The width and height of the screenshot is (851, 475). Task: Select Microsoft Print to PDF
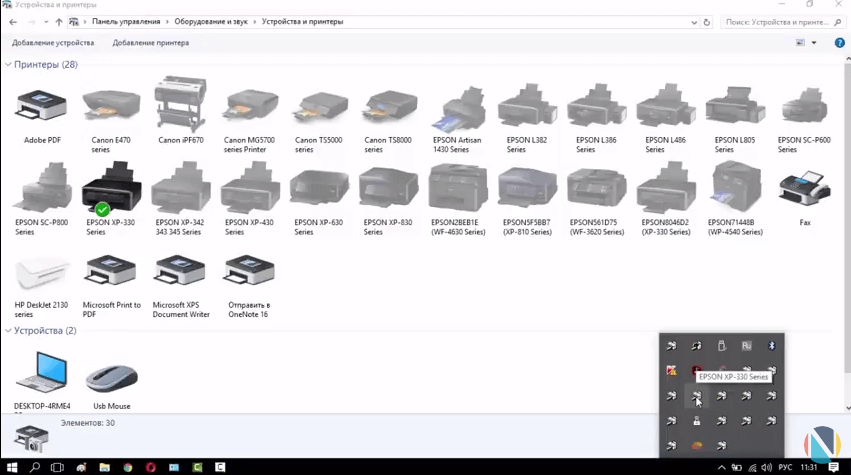coord(111,287)
